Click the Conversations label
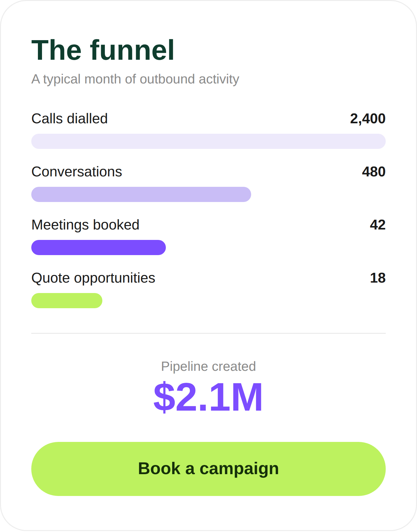Image resolution: width=417 pixels, height=532 pixels. [x=77, y=172]
